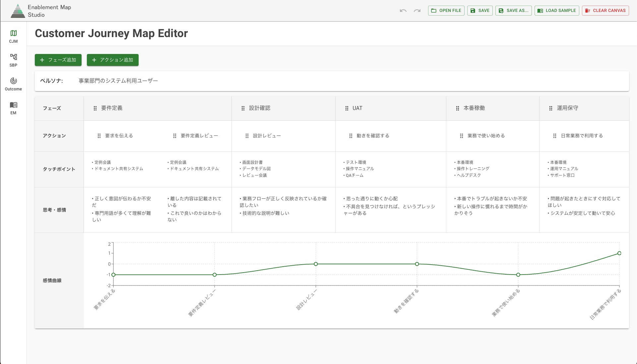Load the sample via LOAD SAMPLE
This screenshot has width=637, height=364.
[557, 11]
